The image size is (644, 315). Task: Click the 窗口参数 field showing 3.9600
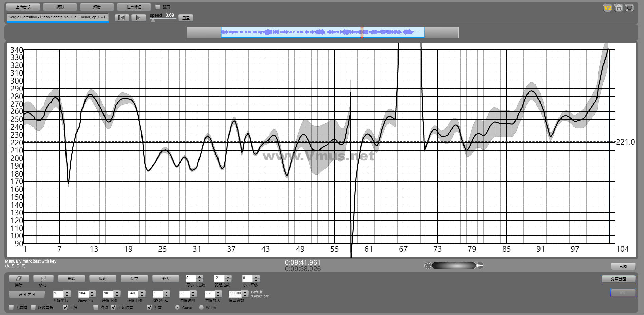coord(235,294)
